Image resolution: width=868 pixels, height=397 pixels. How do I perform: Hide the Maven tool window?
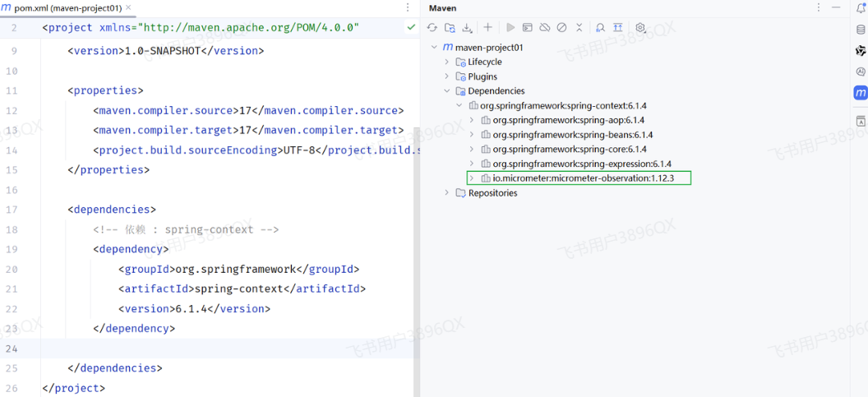point(838,7)
